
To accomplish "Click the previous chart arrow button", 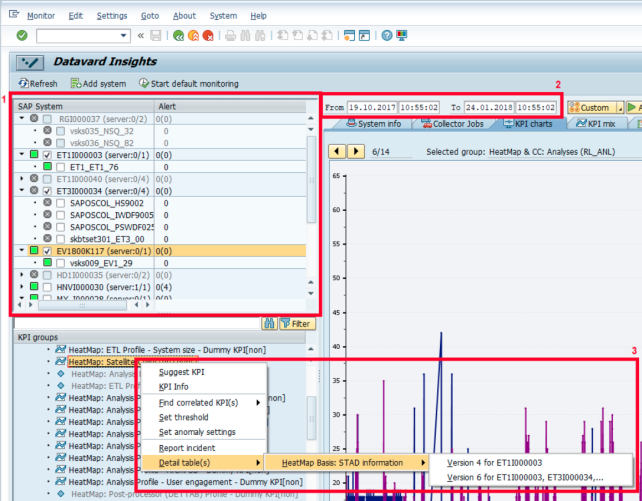I will click(337, 151).
